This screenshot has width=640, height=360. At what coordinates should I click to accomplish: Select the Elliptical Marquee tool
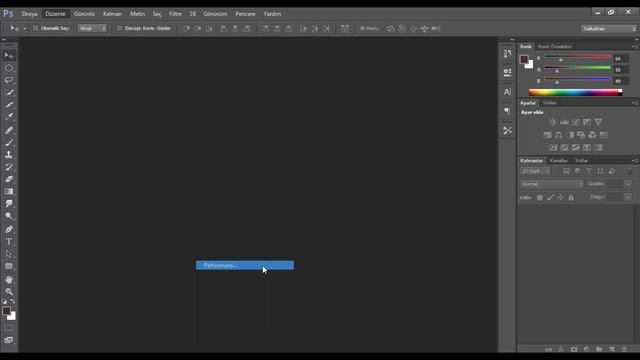(9, 68)
